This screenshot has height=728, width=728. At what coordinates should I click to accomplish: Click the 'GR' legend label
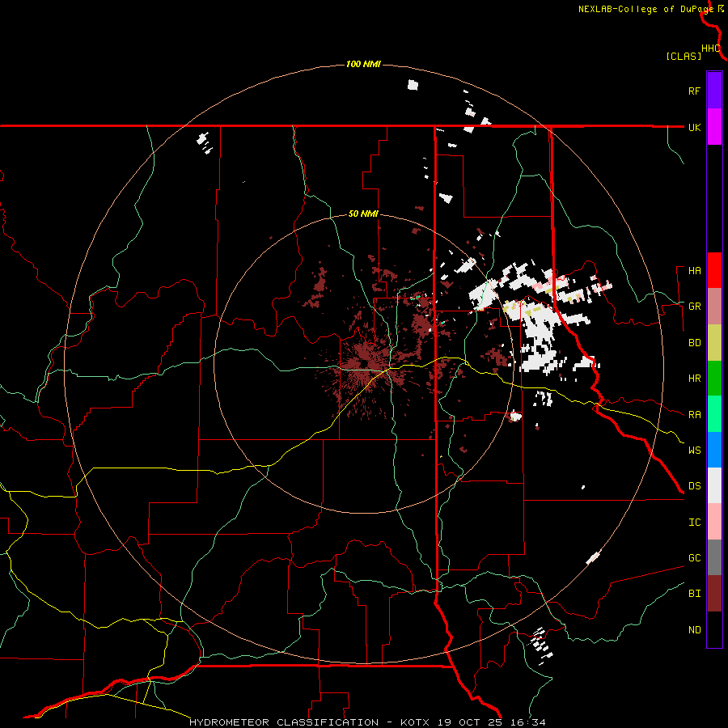[x=694, y=307]
